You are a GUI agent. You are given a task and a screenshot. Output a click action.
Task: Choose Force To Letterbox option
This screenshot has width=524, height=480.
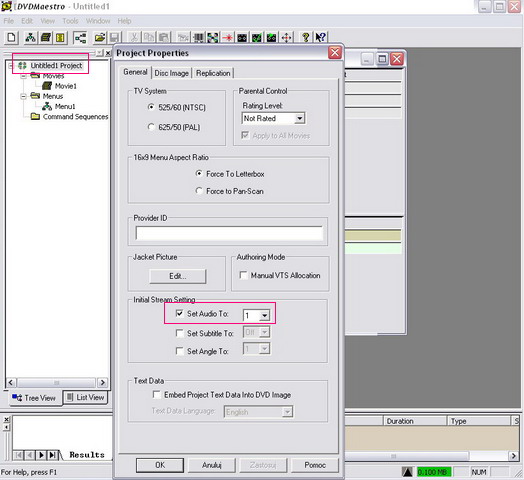pos(199,174)
